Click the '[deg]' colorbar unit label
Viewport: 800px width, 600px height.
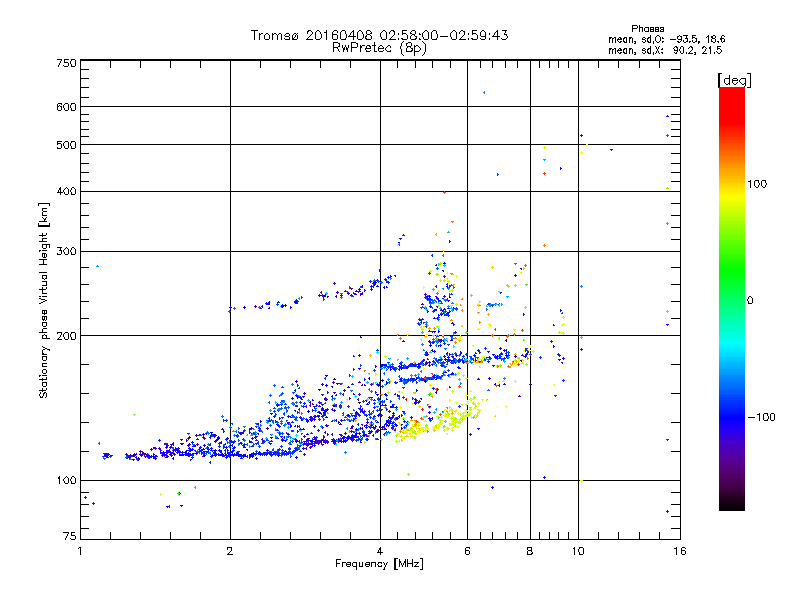point(734,80)
